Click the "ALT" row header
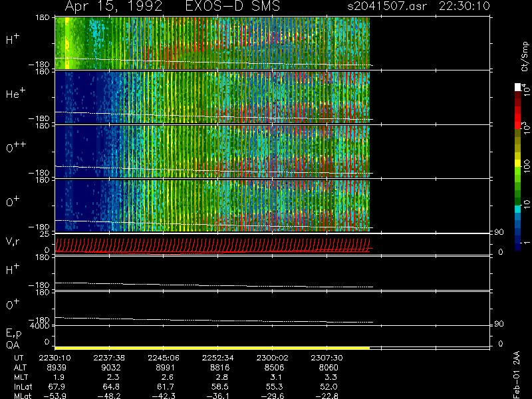Viewport: 532px width, 399px height. (x=20, y=368)
